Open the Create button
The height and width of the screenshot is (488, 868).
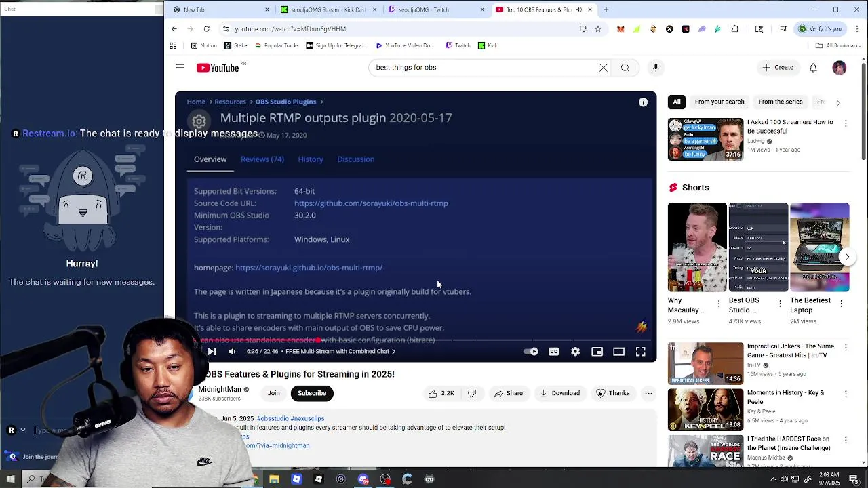[x=778, y=68]
